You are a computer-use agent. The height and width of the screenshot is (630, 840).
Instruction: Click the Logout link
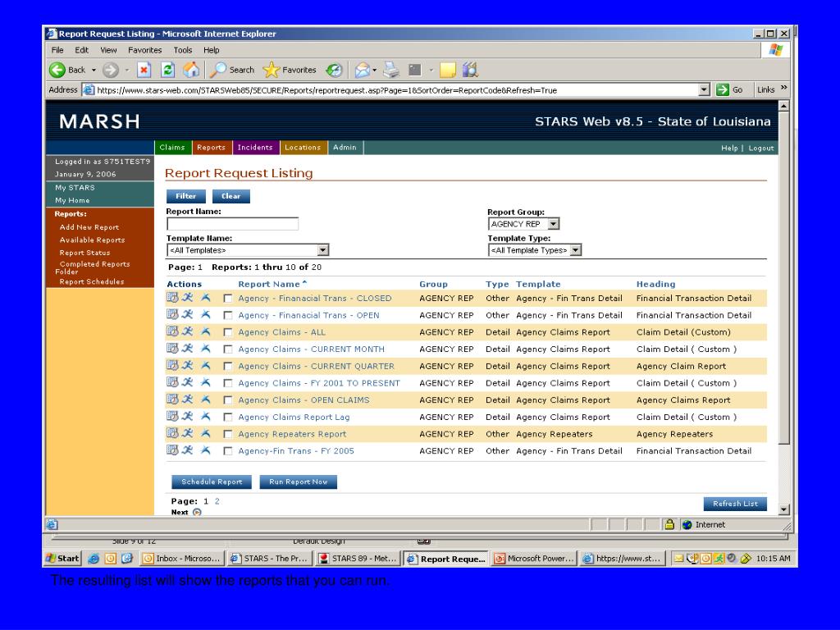pos(760,148)
